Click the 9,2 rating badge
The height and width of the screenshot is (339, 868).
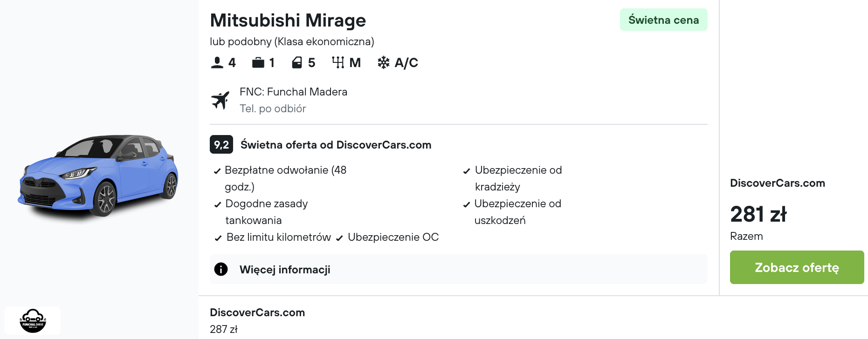coord(221,145)
